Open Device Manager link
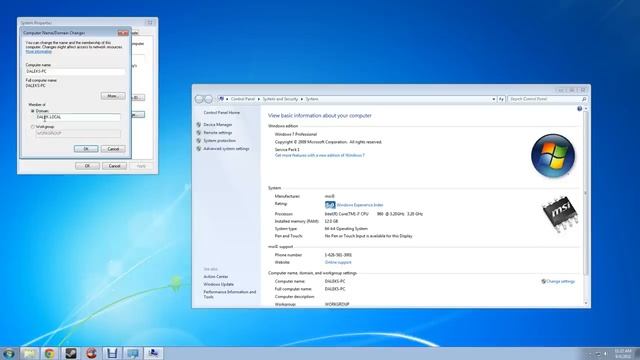The height and width of the screenshot is (360, 640). (218, 124)
